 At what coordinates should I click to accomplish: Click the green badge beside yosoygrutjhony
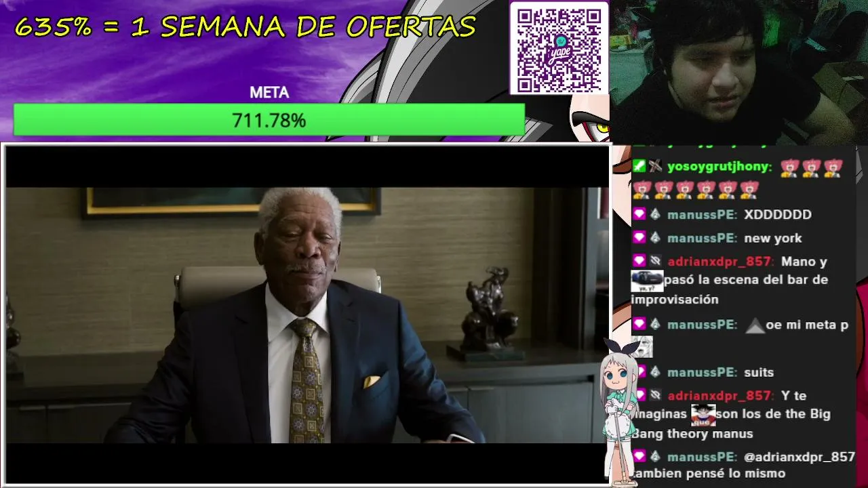639,166
